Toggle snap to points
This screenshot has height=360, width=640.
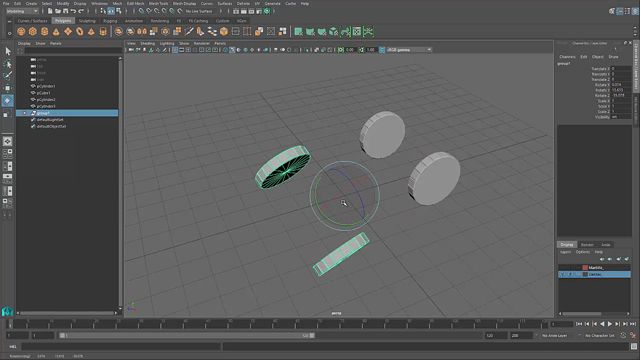[x=157, y=11]
